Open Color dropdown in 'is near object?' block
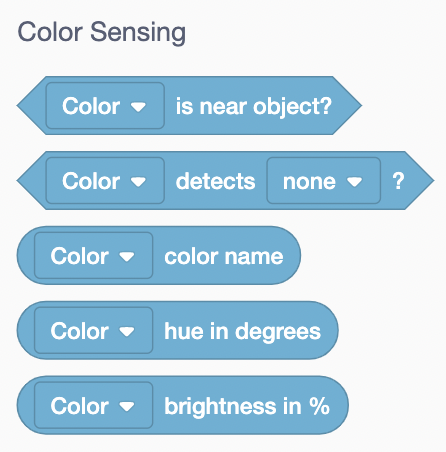This screenshot has width=446, height=452. (105, 106)
